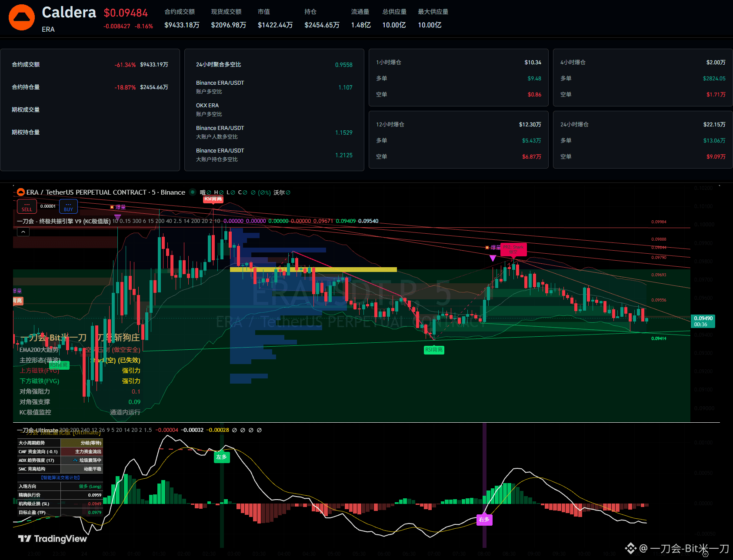Click the 大账户人数多空比 value 1.1529

344,133
